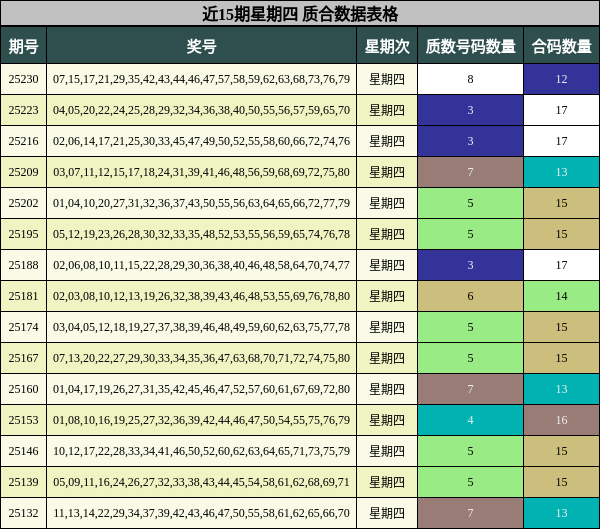Select the 合码数量 column header
The height and width of the screenshot is (529, 600).
click(x=561, y=47)
